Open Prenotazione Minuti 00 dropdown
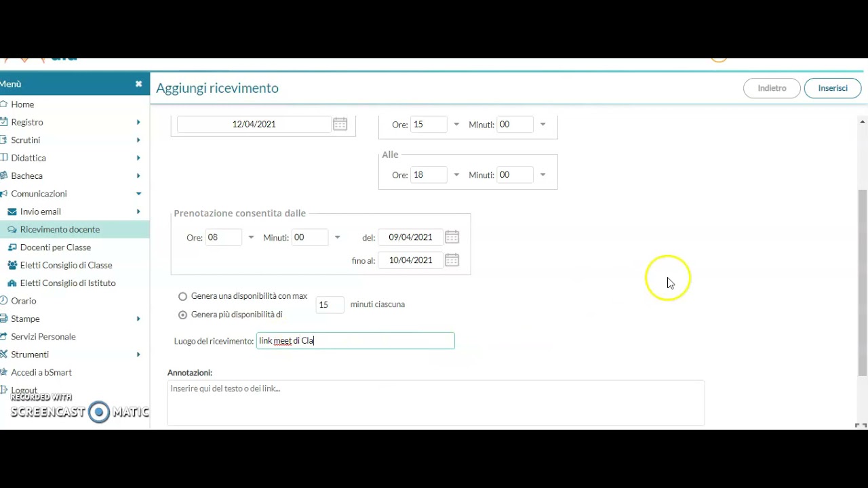 point(337,237)
